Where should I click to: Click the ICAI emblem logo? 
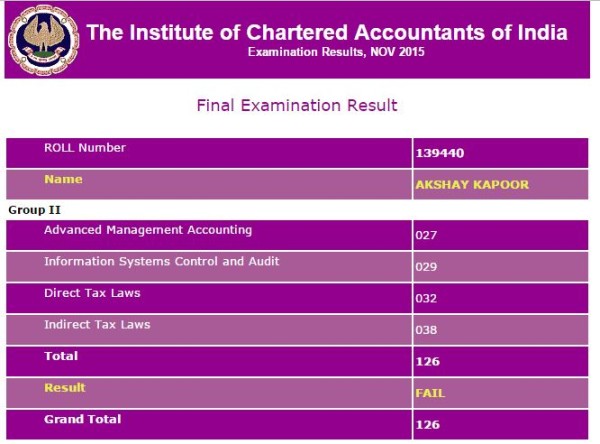click(x=42, y=40)
